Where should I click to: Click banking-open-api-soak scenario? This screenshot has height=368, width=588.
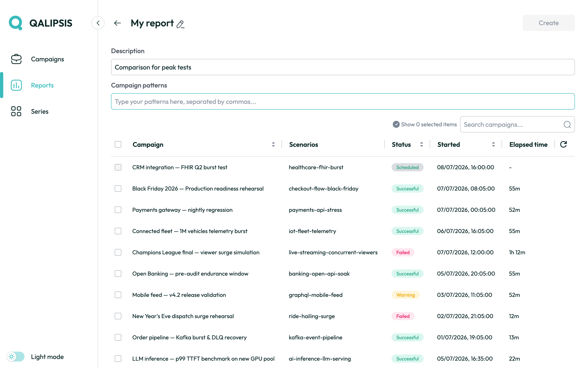click(319, 274)
